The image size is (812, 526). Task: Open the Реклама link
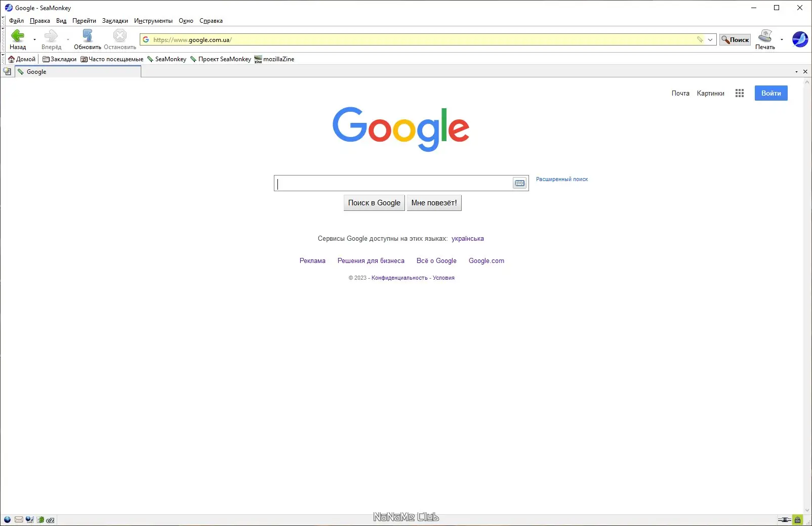pyautogui.click(x=312, y=261)
